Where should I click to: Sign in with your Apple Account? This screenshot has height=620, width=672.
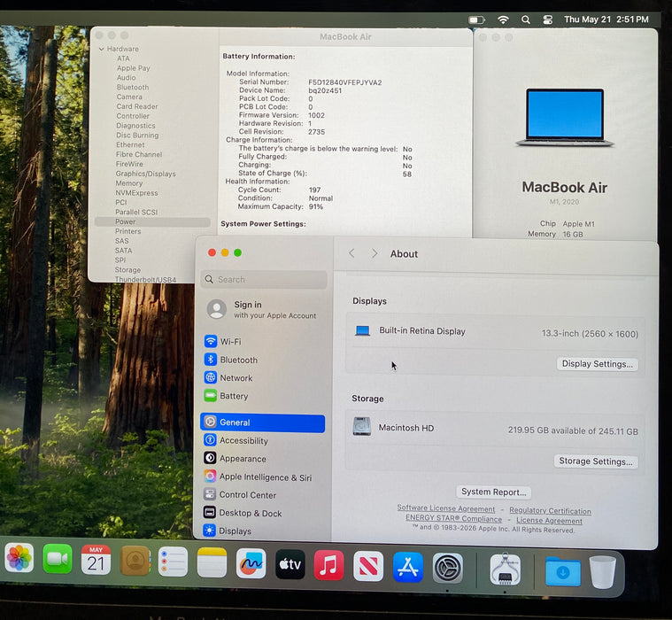262,310
